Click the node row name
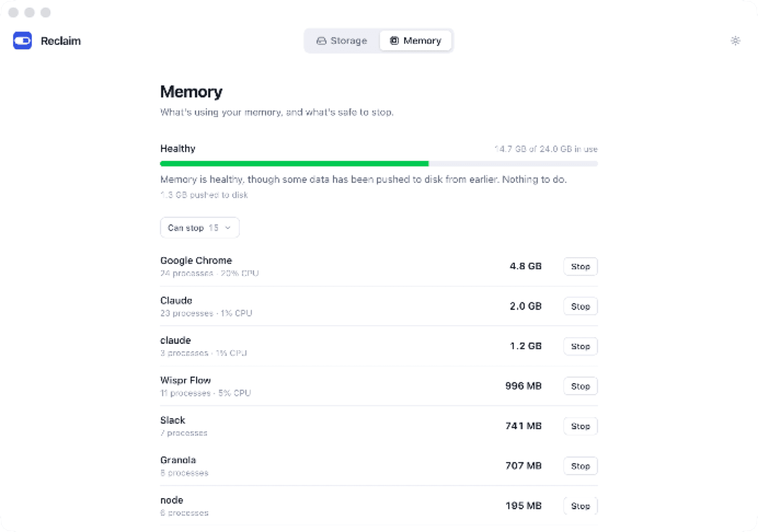758x532 pixels. (x=172, y=500)
